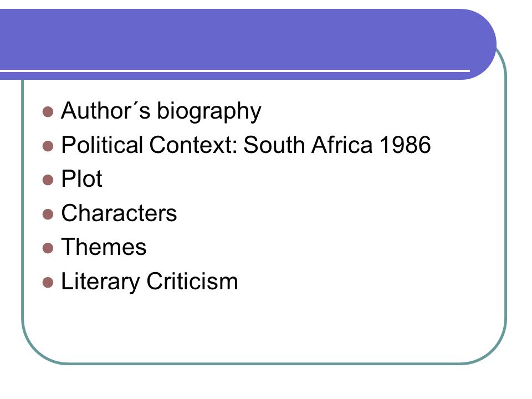Click the word Author's
The image size is (532, 399).
(x=105, y=111)
